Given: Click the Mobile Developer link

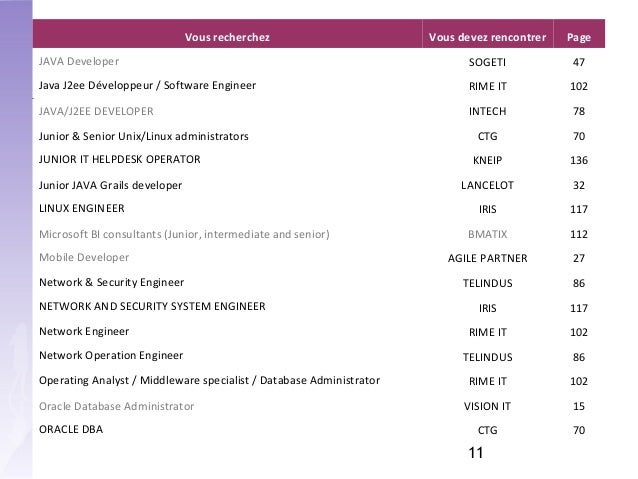Looking at the screenshot, I should pos(84,257).
